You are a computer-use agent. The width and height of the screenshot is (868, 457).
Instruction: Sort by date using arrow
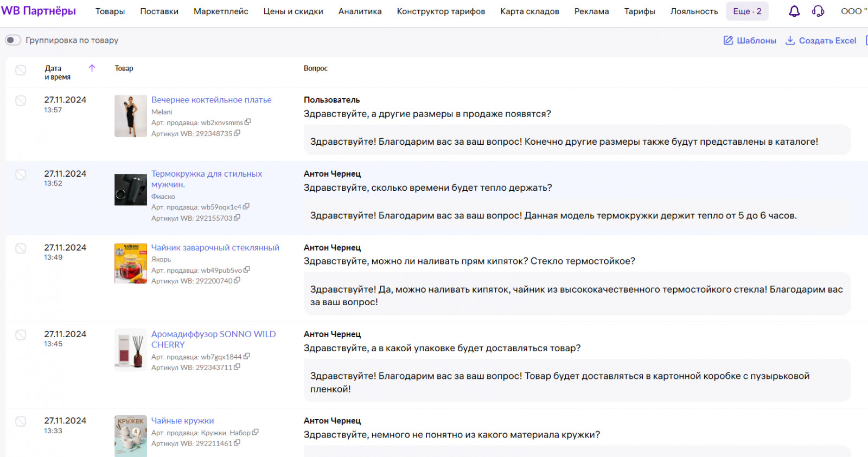point(92,68)
